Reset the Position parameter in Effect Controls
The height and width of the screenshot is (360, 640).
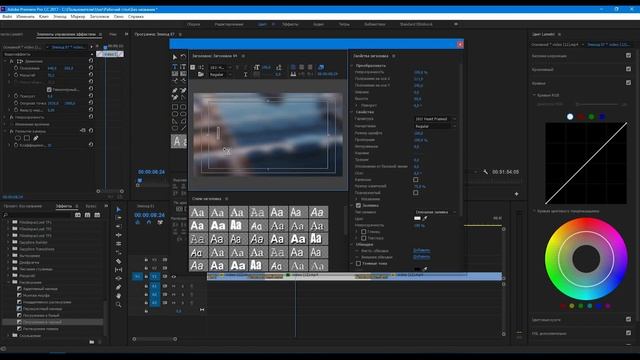pos(91,68)
